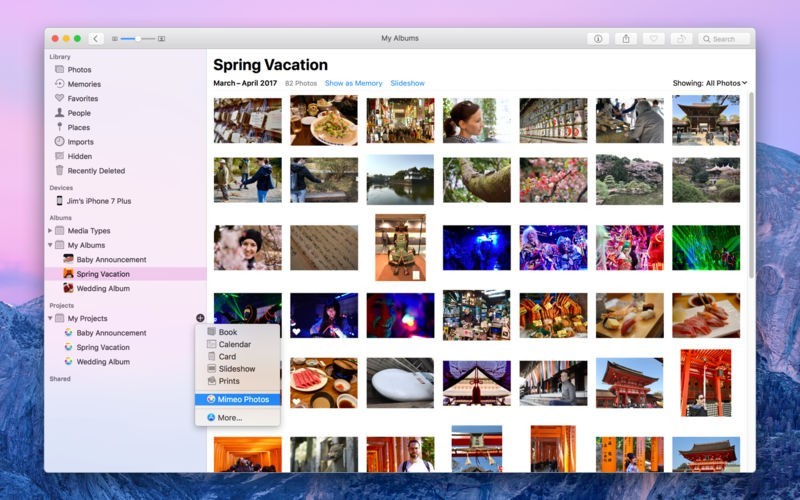Select More... in the project menu
Screen dimensions: 800x500
tap(229, 417)
